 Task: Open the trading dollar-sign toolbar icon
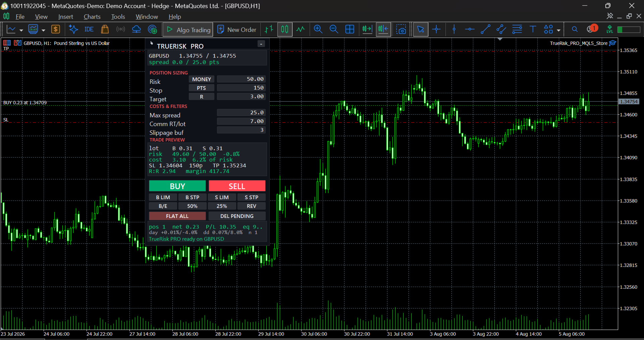click(x=55, y=30)
